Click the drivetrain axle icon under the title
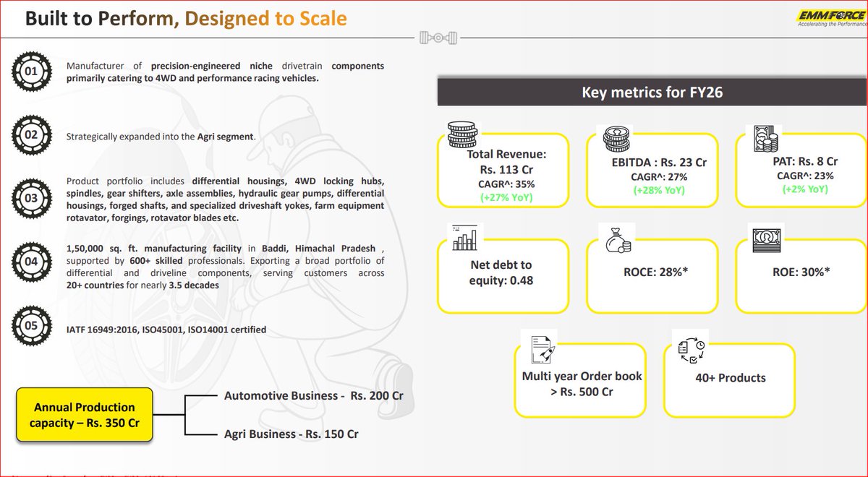868x477 pixels. [x=440, y=37]
